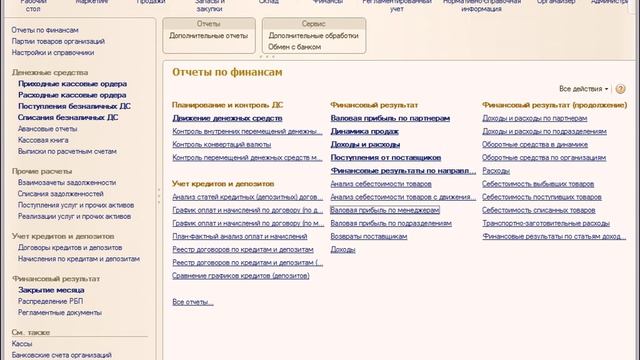This screenshot has height=360, width=640.
Task: Open Обмен с банком
Action: (294, 47)
